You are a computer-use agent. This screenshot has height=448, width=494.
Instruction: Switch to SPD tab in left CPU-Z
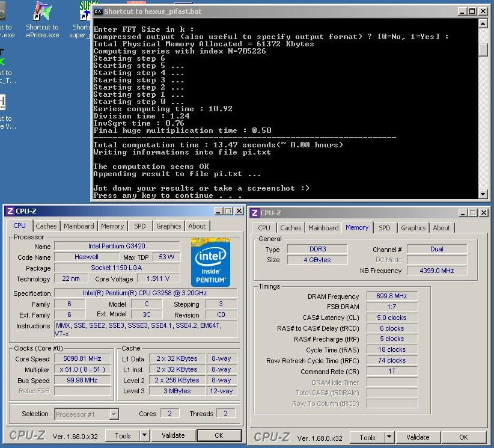[x=140, y=226]
